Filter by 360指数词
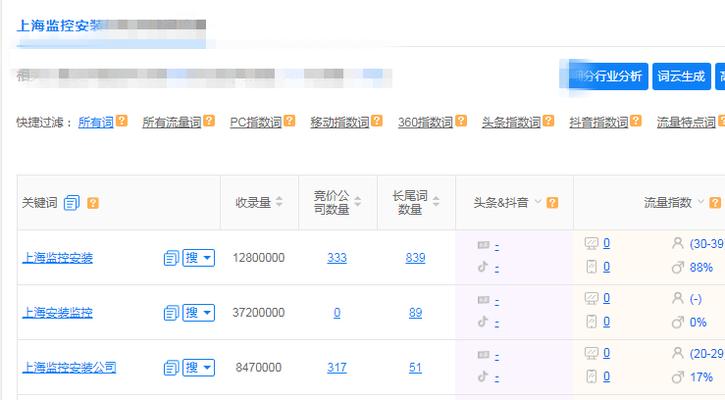Viewport: 725px width, 400px height. click(425, 122)
